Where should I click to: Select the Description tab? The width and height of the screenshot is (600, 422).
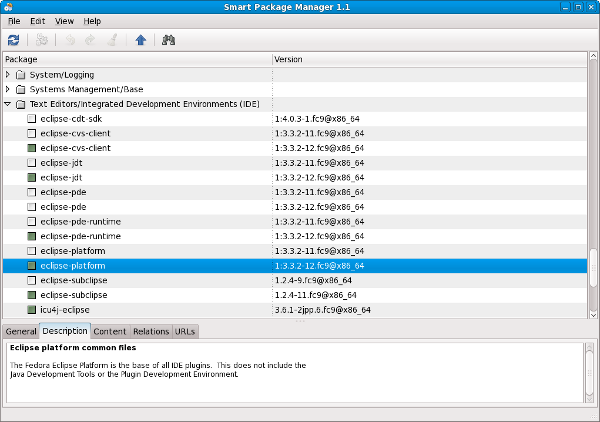point(65,331)
